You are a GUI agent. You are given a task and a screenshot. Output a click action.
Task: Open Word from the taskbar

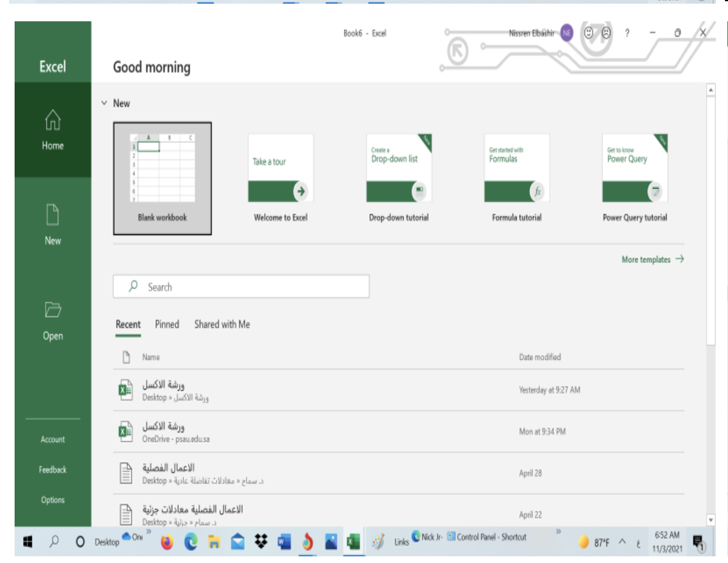click(284, 542)
